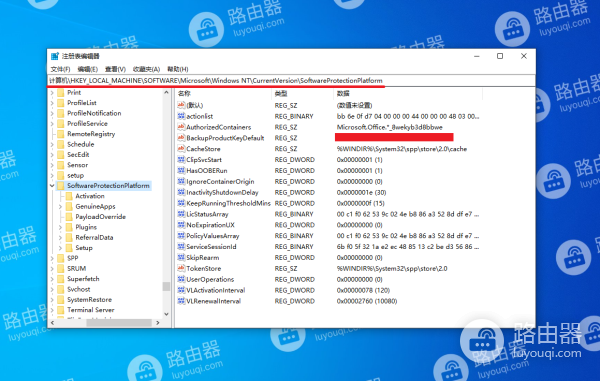Screen dimensions: 600x381
Task: Click the %WINDIR%\System32\spp\store\2.0\cache data
Action: tap(402, 149)
